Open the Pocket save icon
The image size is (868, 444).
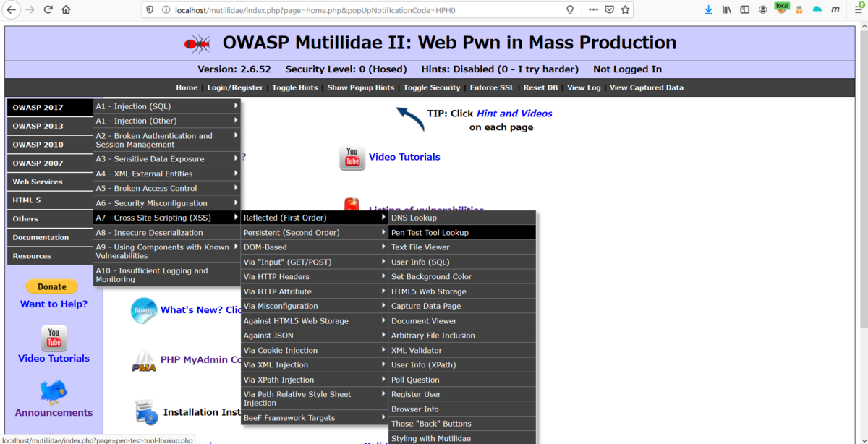click(x=609, y=9)
